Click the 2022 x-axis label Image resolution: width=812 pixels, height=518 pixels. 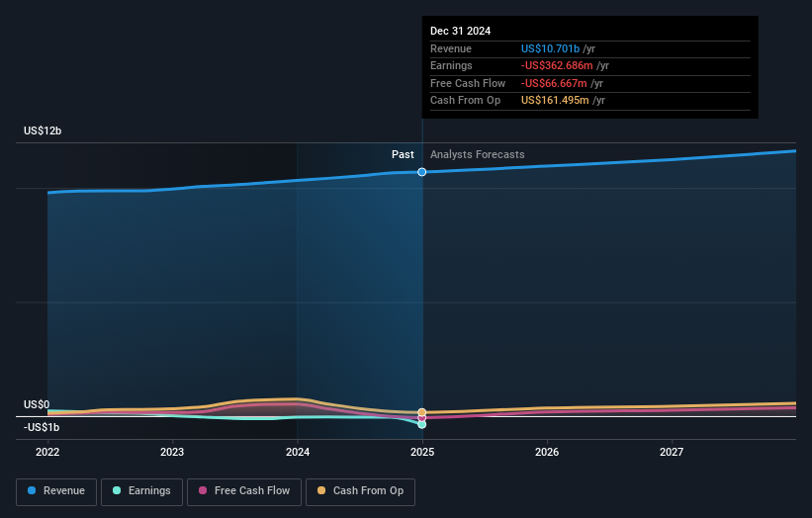coord(47,452)
